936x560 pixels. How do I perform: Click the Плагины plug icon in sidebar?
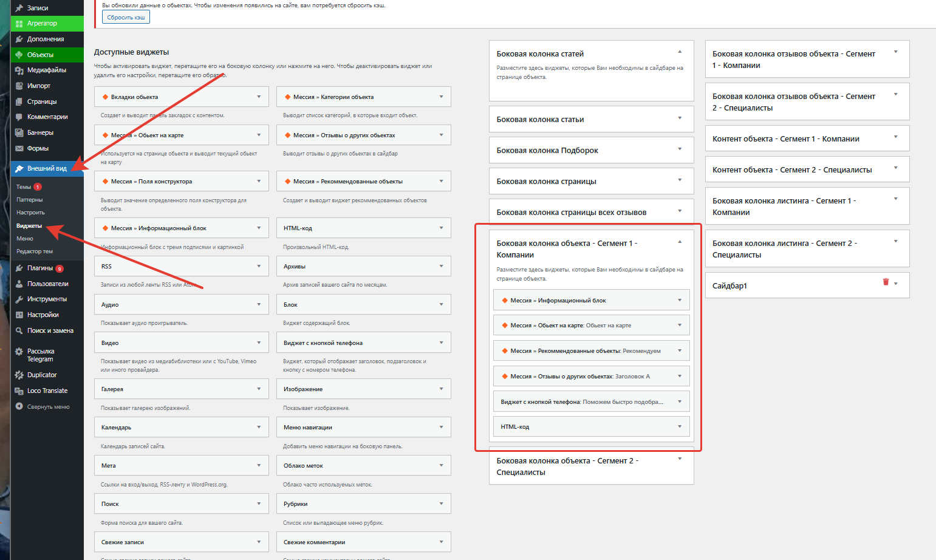point(19,268)
